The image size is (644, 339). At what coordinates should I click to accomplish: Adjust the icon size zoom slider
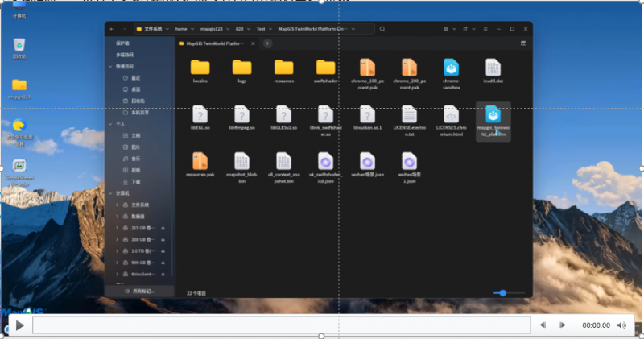pos(509,293)
